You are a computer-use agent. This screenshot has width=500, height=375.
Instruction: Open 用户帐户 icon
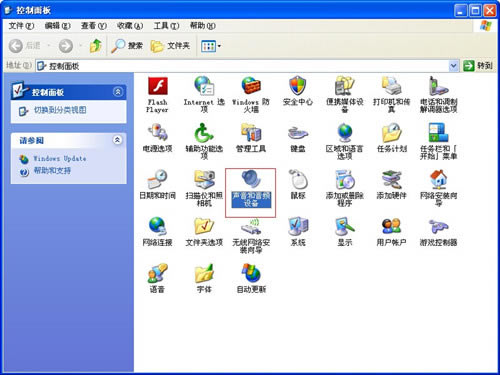(391, 226)
